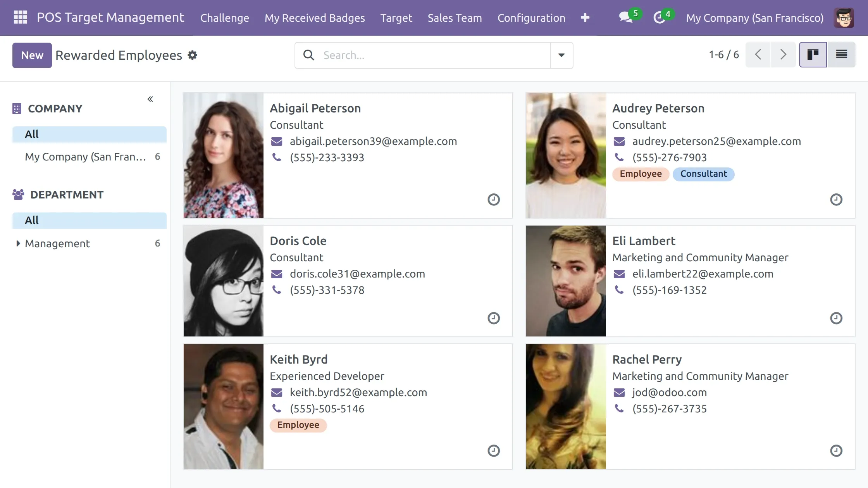Viewport: 868px width, 488px height.
Task: Click the user avatar in the top right
Action: pyautogui.click(x=844, y=18)
